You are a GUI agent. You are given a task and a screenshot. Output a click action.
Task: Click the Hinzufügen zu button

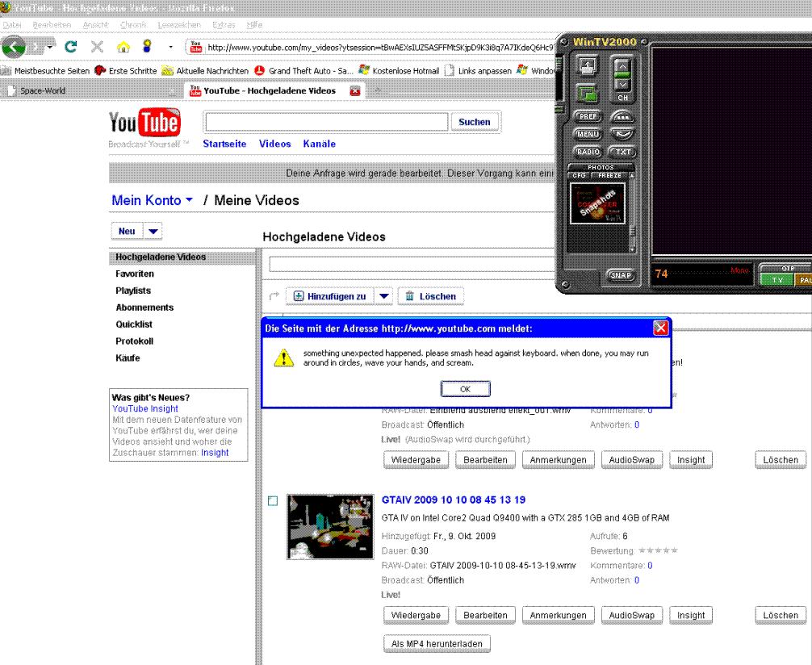tap(330, 296)
